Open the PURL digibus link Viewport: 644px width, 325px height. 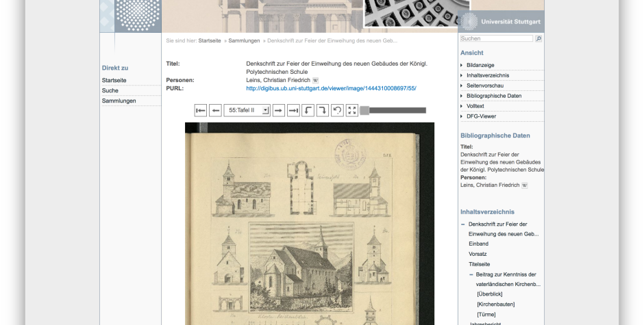[x=331, y=88]
